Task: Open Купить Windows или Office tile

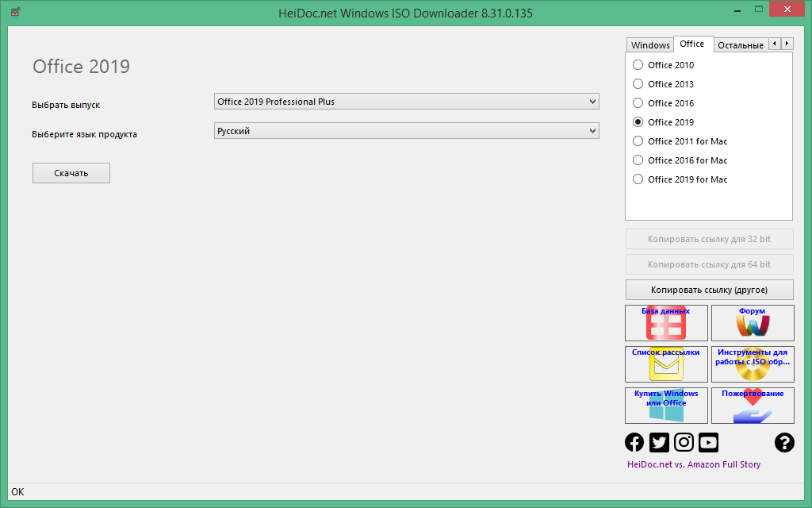Action: click(x=666, y=406)
